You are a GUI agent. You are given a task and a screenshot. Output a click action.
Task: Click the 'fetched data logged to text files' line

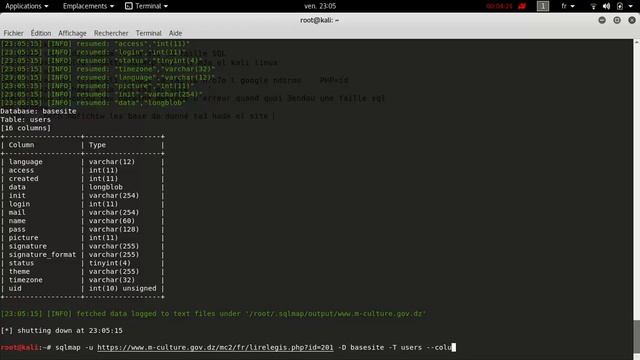tap(213, 314)
